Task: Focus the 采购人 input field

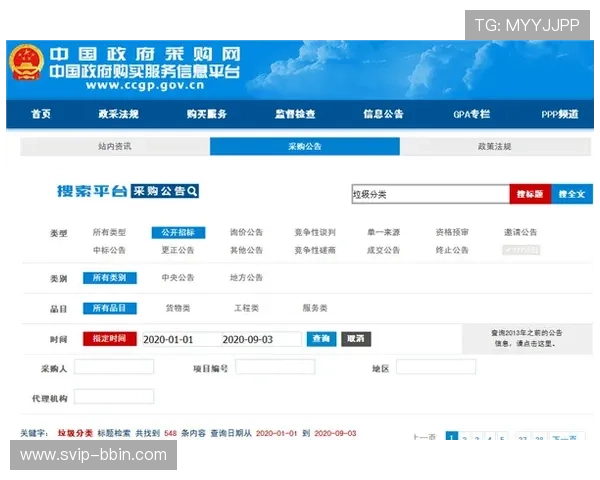Action: 114,367
